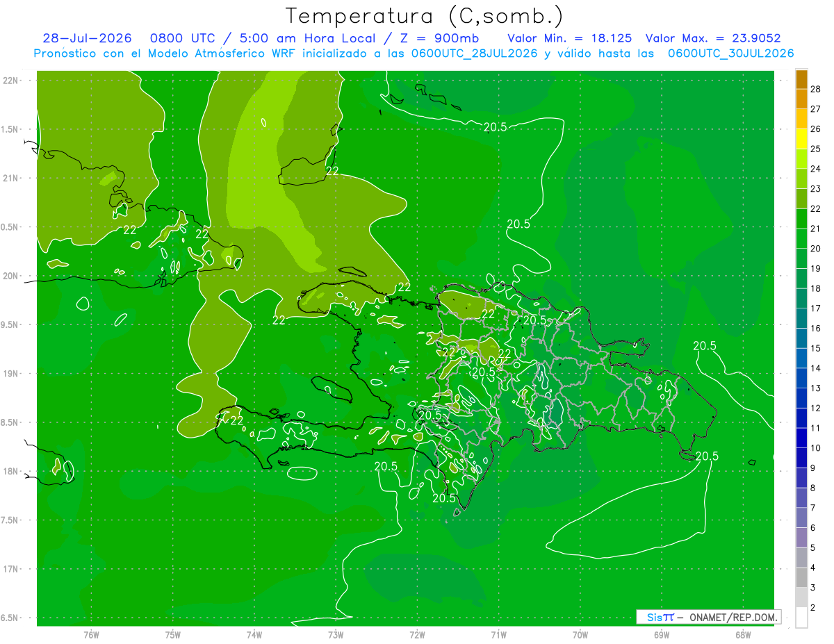Click the "22N" latitude axis label
Viewport: 834px width, 644px height.
12,81
